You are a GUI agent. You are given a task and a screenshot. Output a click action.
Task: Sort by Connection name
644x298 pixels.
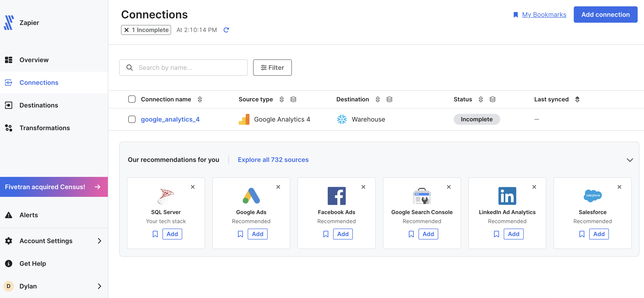click(x=200, y=99)
